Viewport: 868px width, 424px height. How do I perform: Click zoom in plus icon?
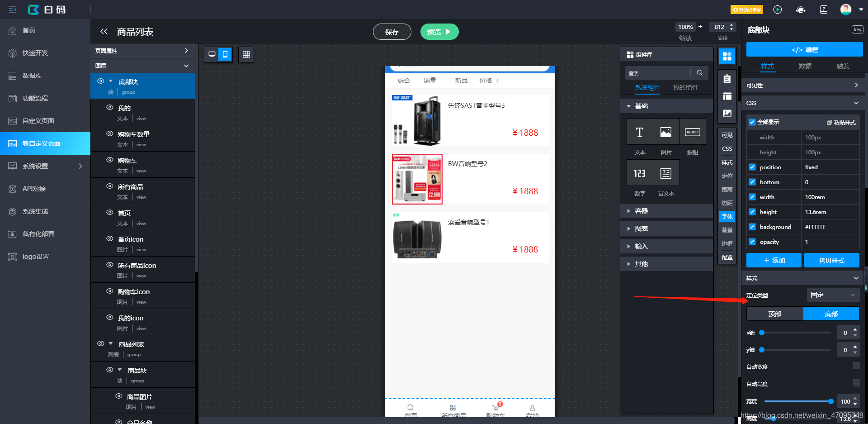pyautogui.click(x=700, y=27)
